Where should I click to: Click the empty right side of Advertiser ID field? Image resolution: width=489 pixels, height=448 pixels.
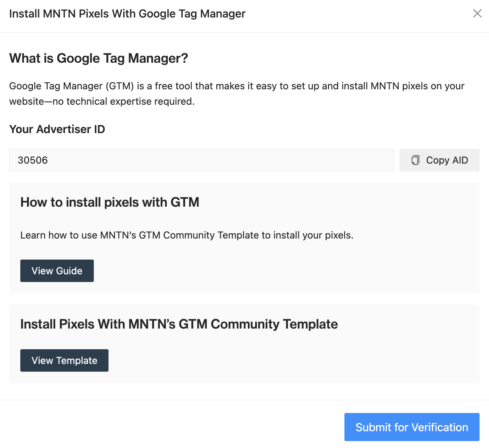point(315,160)
